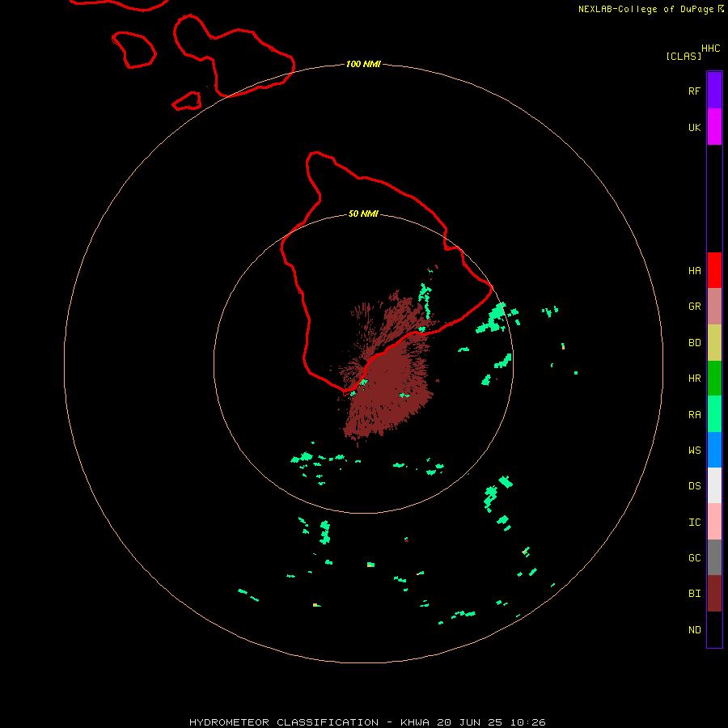Pick the RA light green legend swatch
This screenshot has height=728, width=728.
(x=714, y=414)
